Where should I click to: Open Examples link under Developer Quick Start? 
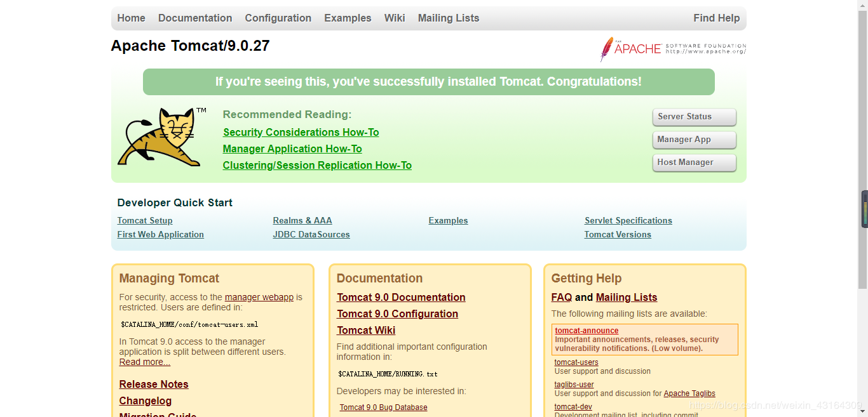448,220
